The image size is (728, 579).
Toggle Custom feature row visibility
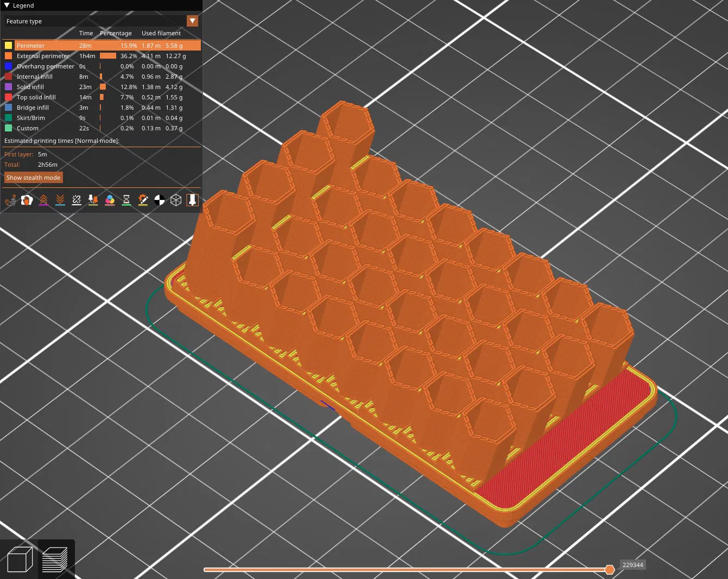click(102, 128)
